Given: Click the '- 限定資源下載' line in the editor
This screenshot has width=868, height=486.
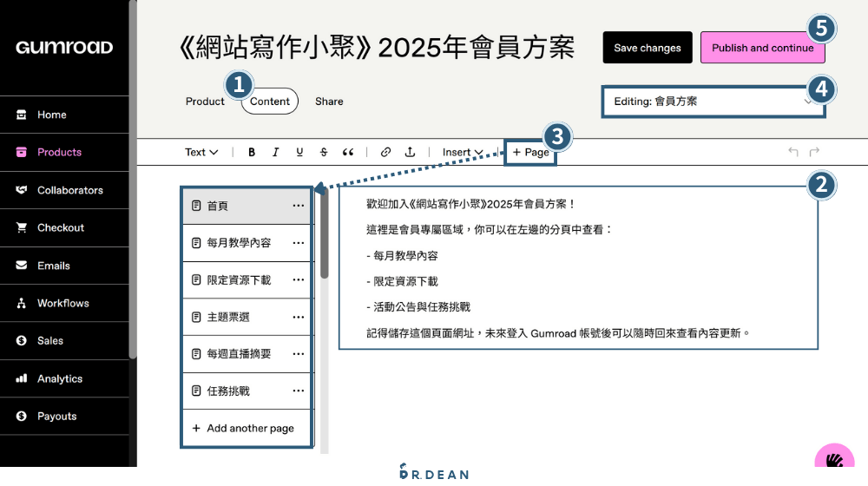Looking at the screenshot, I should (x=403, y=281).
